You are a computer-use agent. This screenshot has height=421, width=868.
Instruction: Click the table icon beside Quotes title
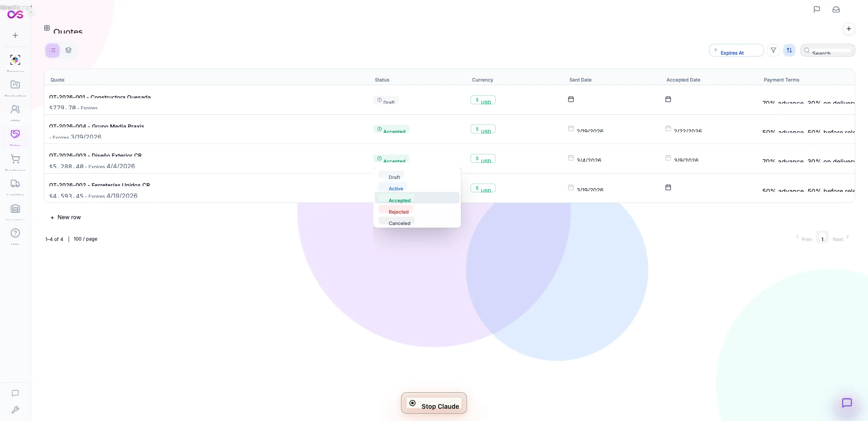tap(47, 28)
